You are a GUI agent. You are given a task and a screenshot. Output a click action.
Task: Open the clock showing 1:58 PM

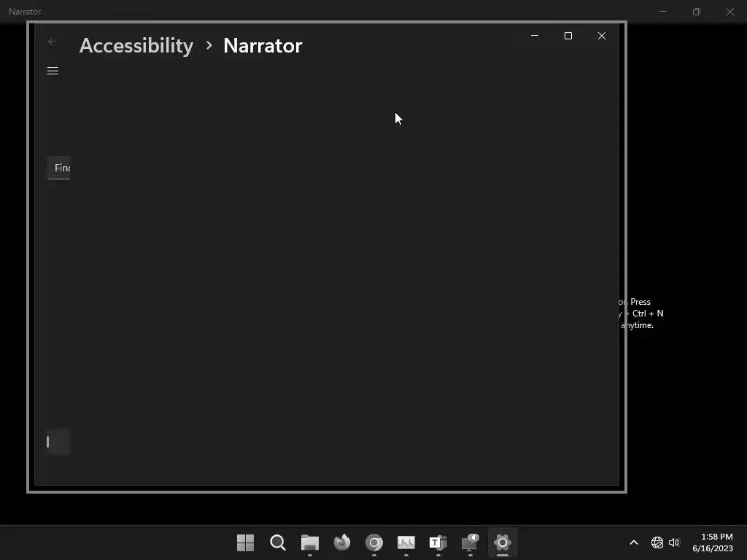click(713, 542)
